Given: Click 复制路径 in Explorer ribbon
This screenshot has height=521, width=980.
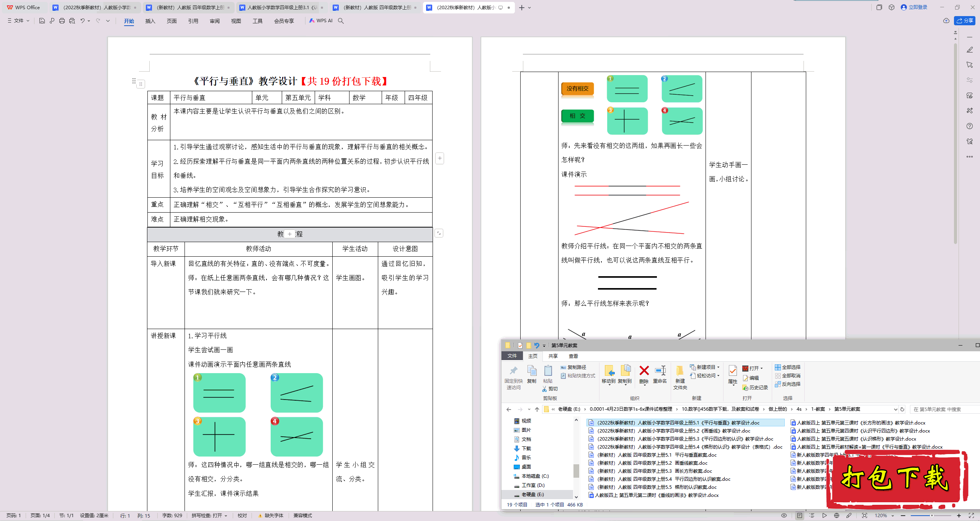Looking at the screenshot, I should click(x=573, y=367).
